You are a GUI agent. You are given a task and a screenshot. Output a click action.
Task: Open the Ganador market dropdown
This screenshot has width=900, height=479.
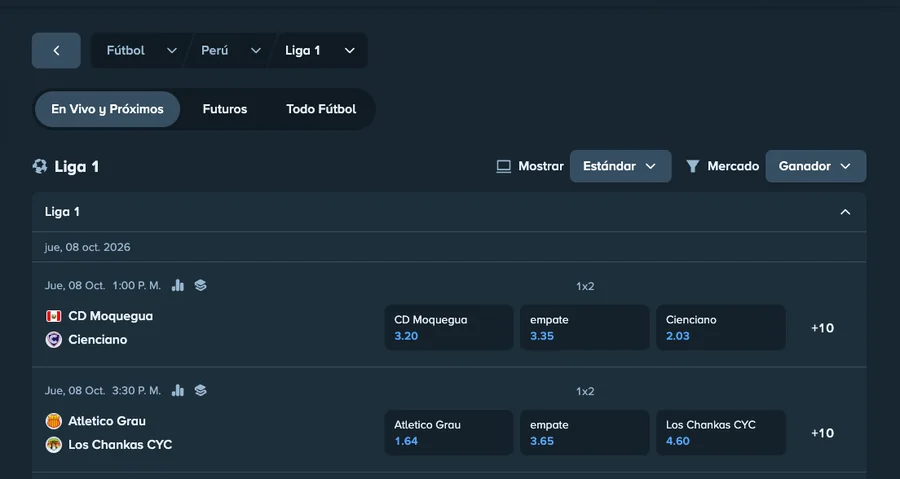(x=816, y=166)
